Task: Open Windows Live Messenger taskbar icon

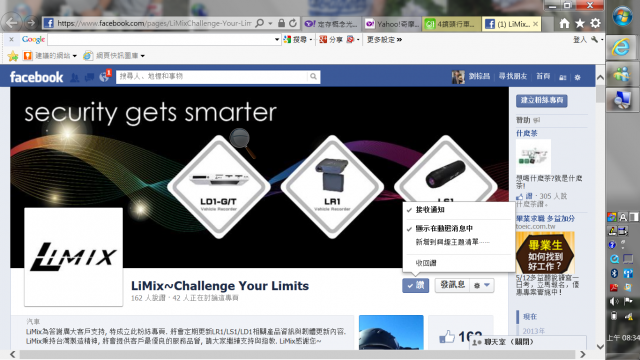Action: pyautogui.click(x=622, y=74)
